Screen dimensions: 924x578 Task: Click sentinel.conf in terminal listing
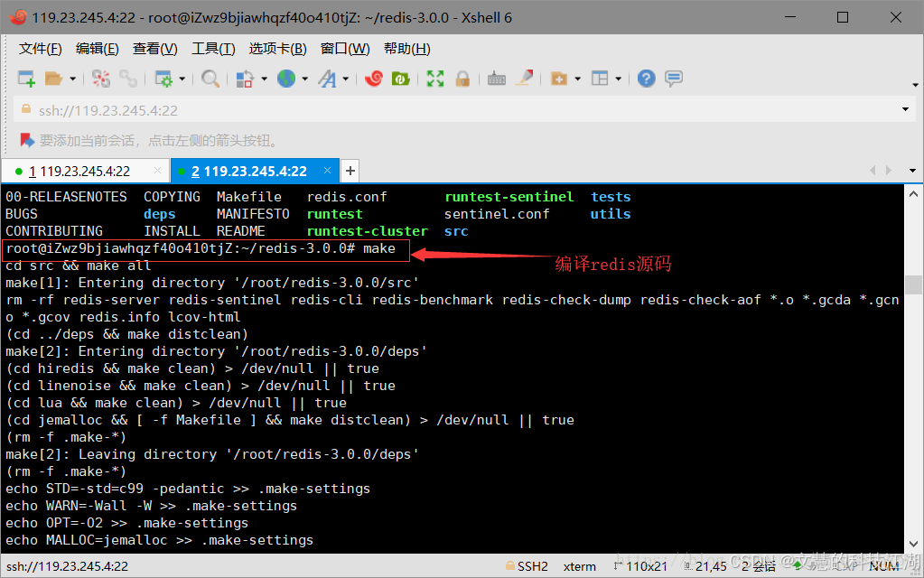[497, 214]
